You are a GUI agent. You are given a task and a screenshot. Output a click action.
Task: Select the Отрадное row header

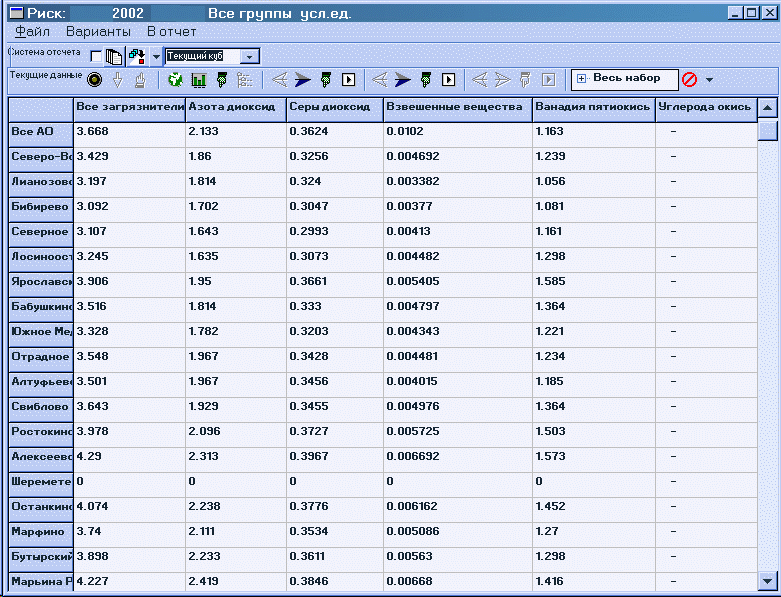(x=41, y=359)
